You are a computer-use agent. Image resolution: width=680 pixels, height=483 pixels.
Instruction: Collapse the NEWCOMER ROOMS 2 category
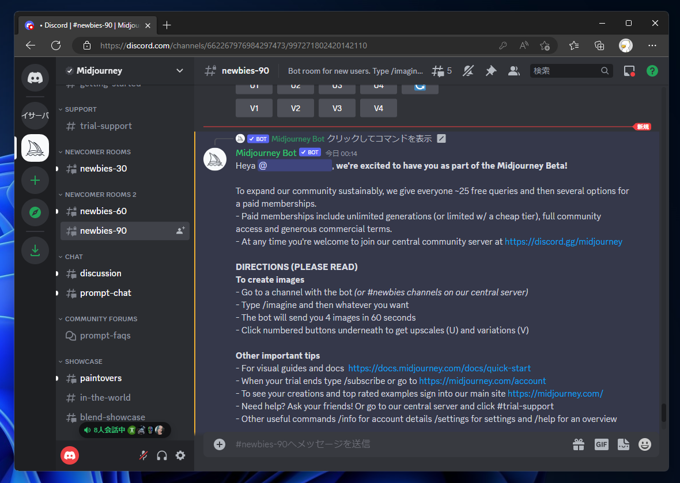[x=100, y=195]
